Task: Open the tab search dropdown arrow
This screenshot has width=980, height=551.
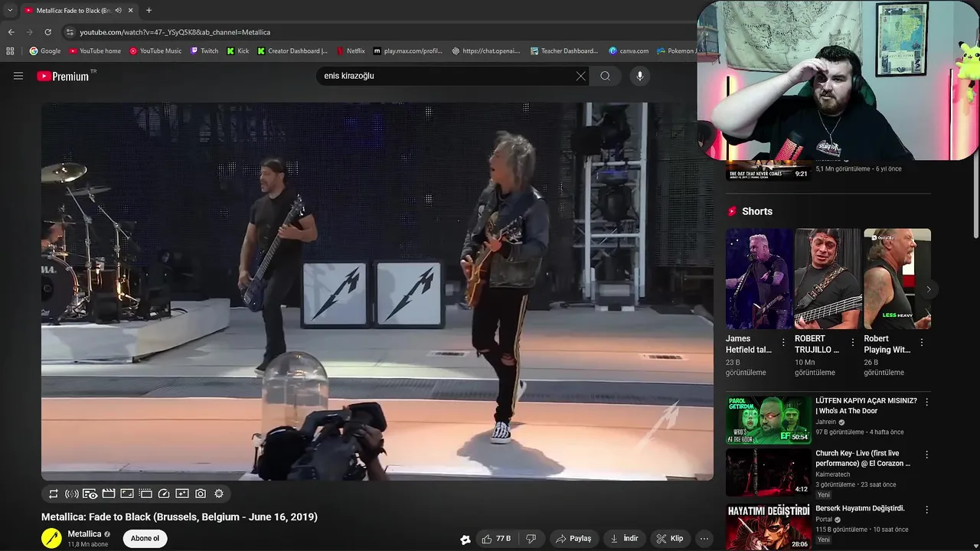Action: click(10, 11)
